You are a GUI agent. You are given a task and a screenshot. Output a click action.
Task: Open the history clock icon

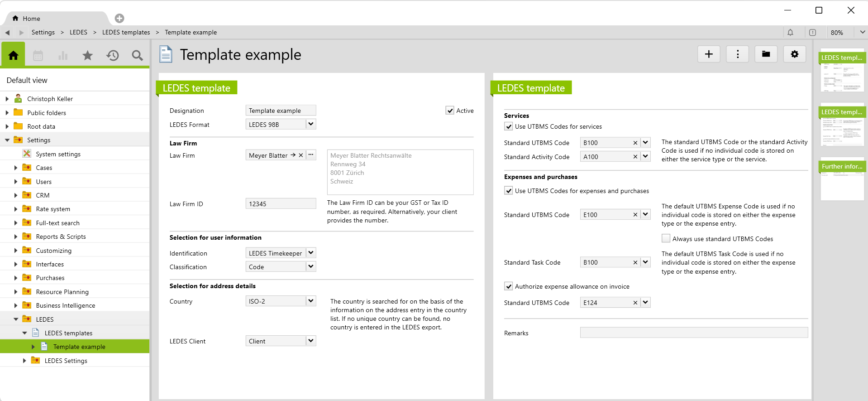click(112, 56)
